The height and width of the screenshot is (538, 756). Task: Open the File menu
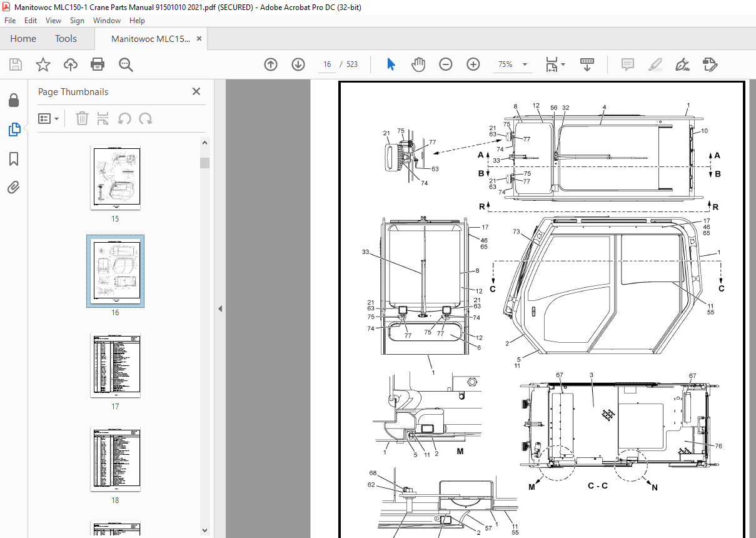coord(10,21)
